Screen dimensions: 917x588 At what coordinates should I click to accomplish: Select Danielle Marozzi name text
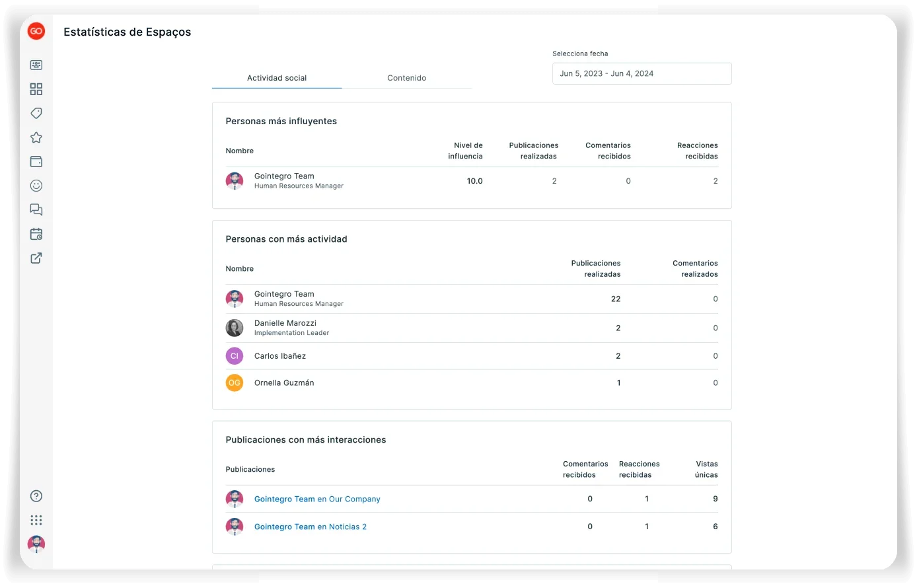pos(285,323)
